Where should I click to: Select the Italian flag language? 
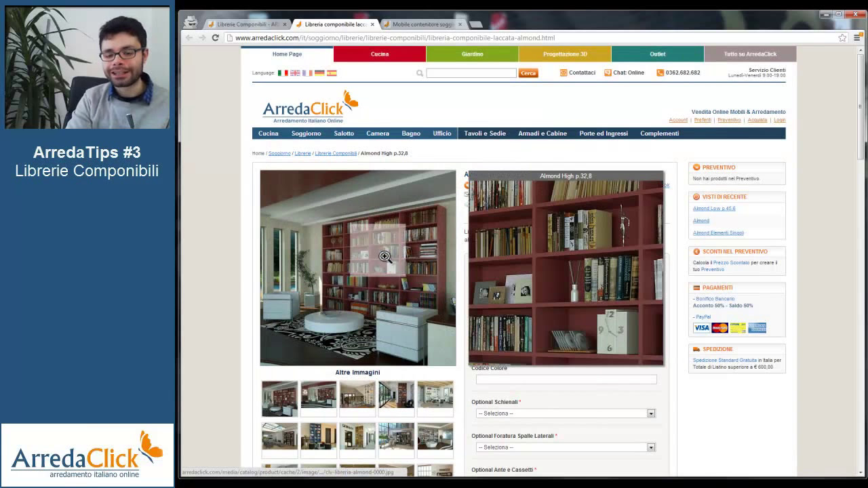(x=283, y=73)
